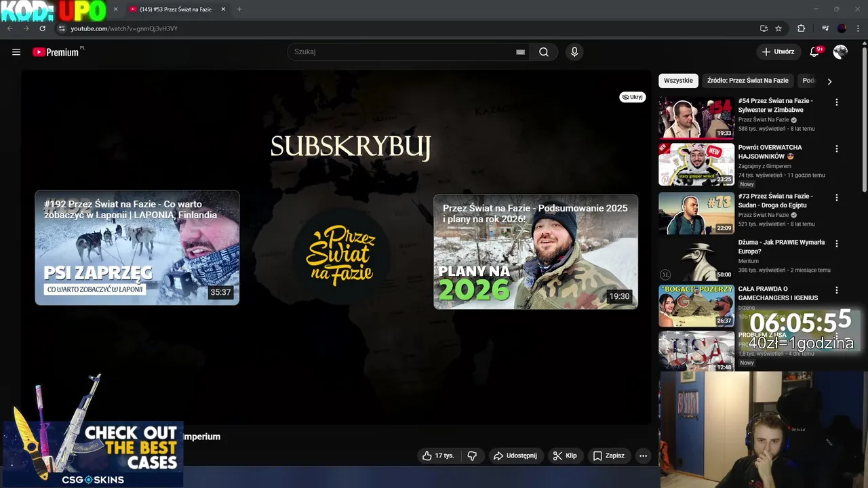
Task: Close the first browser tab next to the KOD overlay
Action: tap(115, 9)
